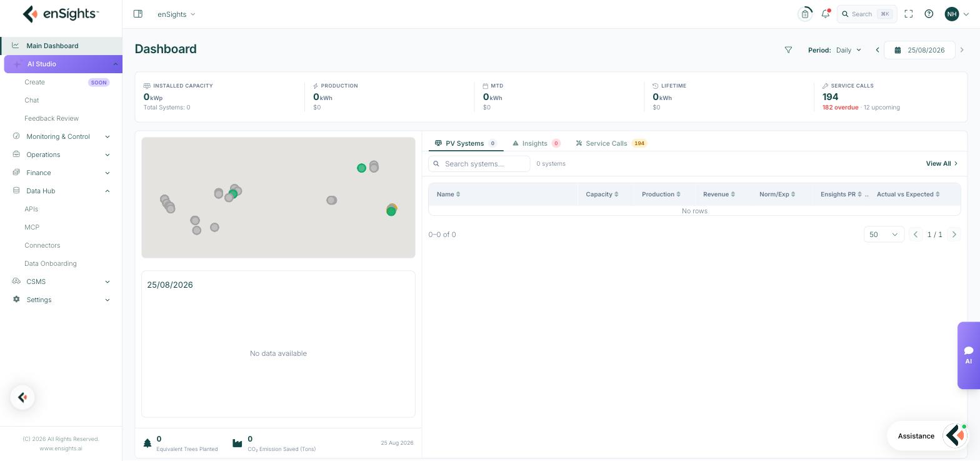Screen dimensions: 980x461
Task: Open NH user avatar menu
Action: tap(957, 14)
